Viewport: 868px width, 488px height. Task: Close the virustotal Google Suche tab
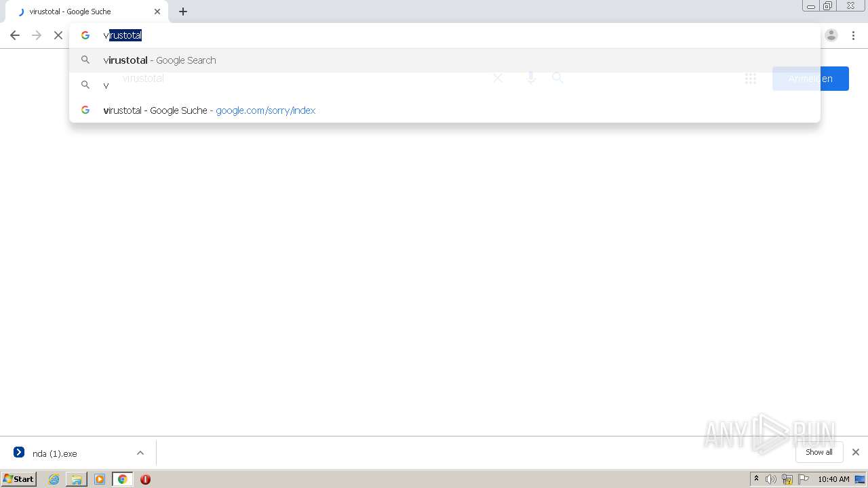(157, 12)
